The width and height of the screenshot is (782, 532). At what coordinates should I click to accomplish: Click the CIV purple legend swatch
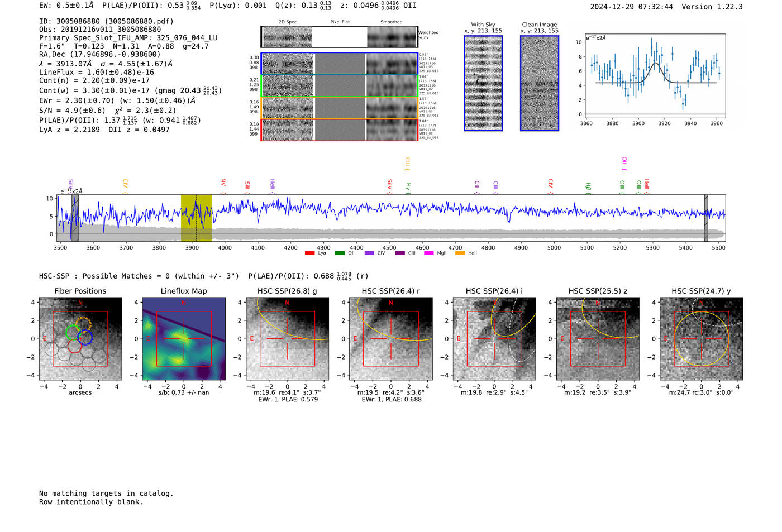[x=369, y=253]
